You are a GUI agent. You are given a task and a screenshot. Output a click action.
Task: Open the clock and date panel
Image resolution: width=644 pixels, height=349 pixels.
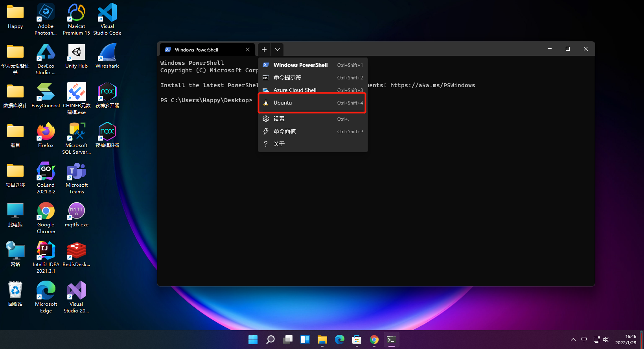pyautogui.click(x=626, y=340)
